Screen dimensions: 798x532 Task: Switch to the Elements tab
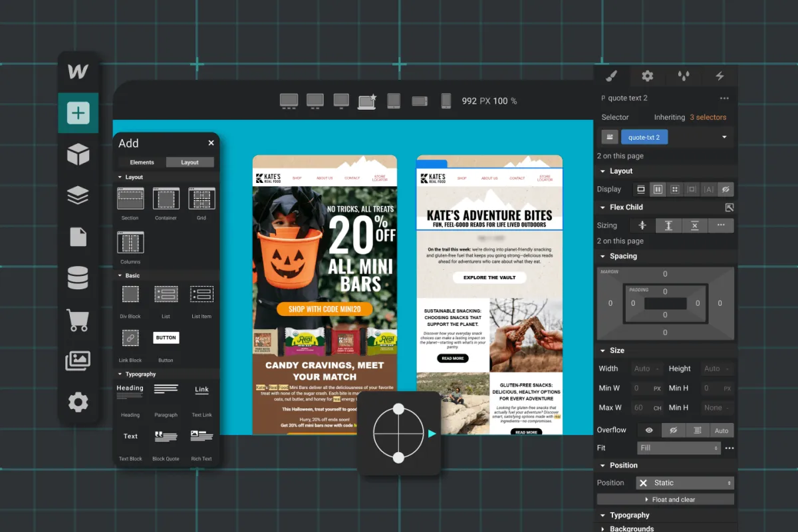click(x=142, y=162)
